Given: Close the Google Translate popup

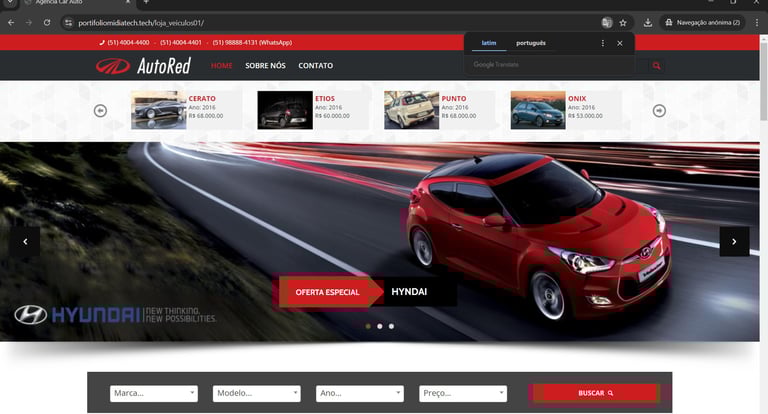Looking at the screenshot, I should tap(620, 43).
